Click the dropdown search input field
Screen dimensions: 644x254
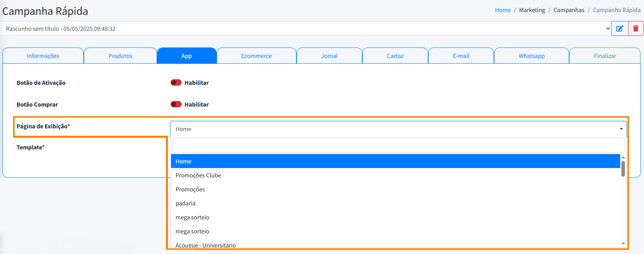coord(398,145)
